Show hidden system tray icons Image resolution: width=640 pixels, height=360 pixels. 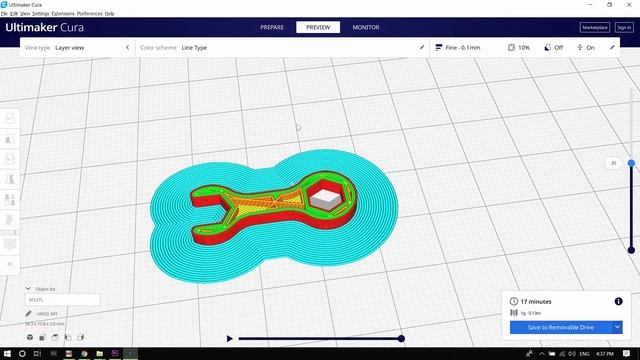[x=542, y=353]
